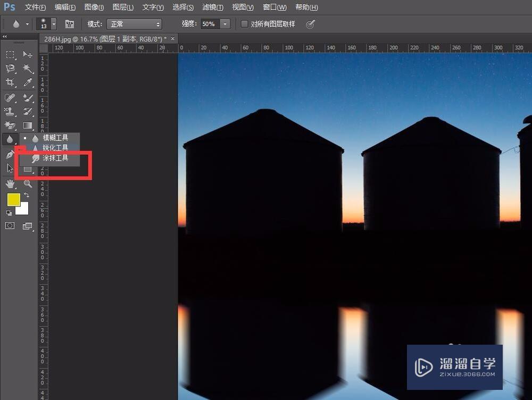Open the background white color picker

[x=24, y=210]
